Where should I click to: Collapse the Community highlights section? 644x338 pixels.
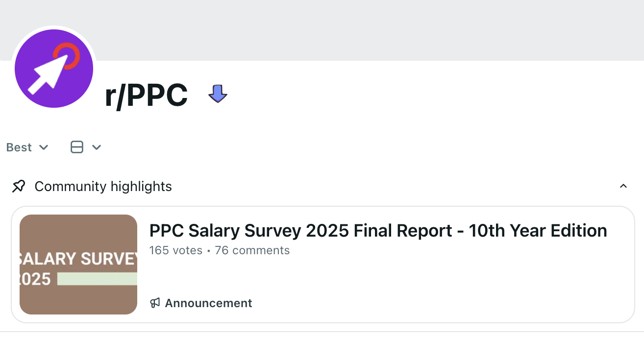(623, 186)
